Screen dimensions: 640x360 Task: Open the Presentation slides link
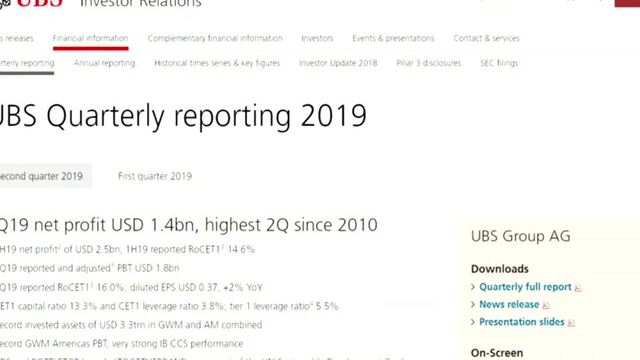click(522, 322)
